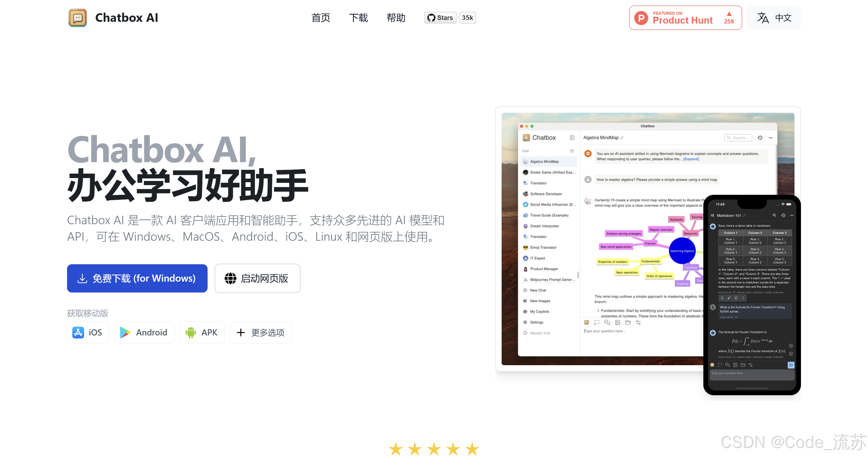Click the download arrow icon on blue button
The width and height of the screenshot is (868, 457).
pos(82,278)
